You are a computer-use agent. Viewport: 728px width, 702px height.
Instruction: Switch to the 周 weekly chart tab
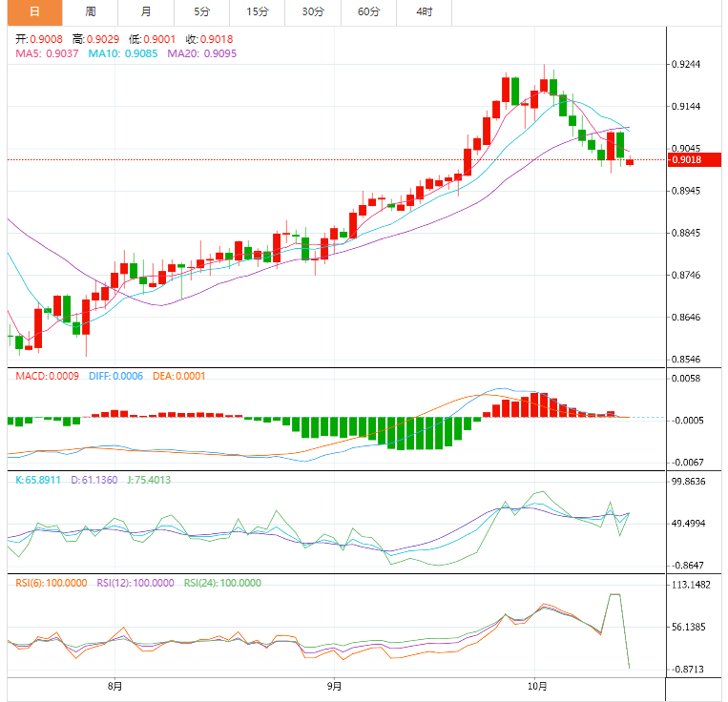(90, 12)
